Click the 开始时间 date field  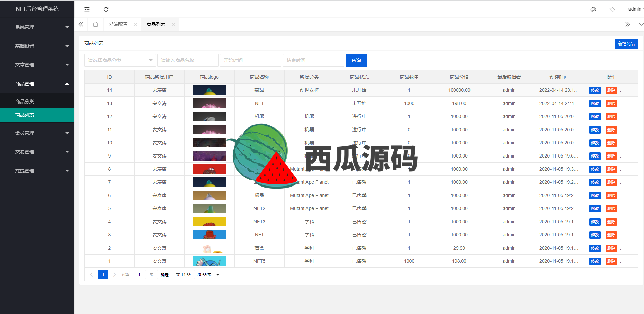(251, 60)
